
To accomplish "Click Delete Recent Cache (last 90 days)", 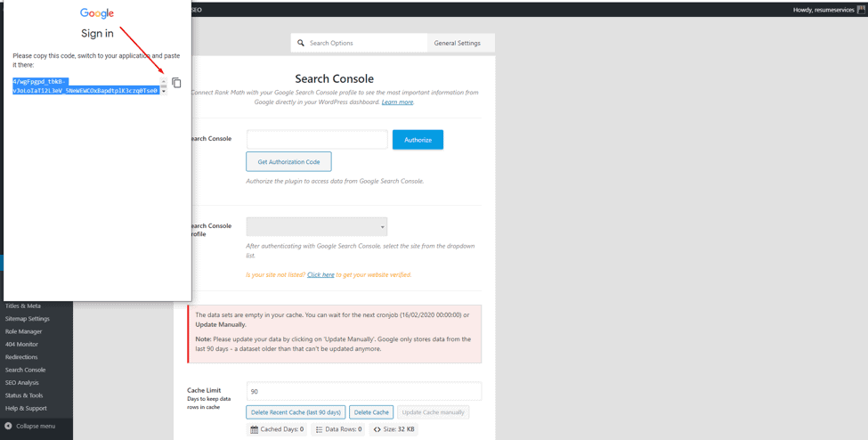I will point(296,412).
